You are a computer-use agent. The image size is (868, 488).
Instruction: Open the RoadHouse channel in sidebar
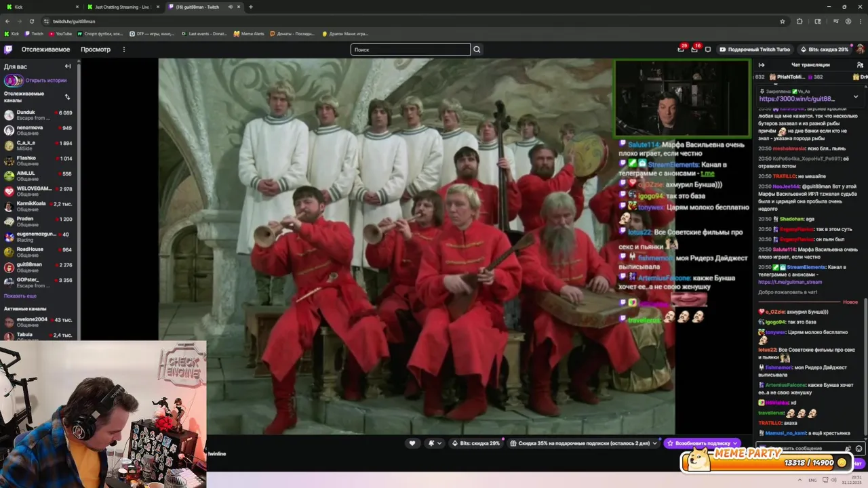point(39,252)
